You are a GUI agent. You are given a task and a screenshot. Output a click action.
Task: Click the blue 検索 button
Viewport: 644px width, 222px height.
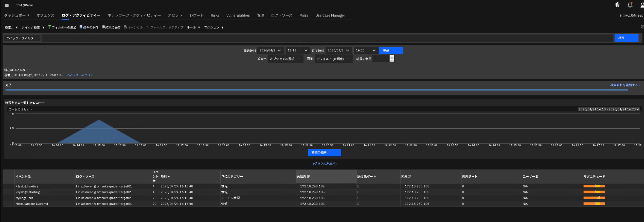626,38
